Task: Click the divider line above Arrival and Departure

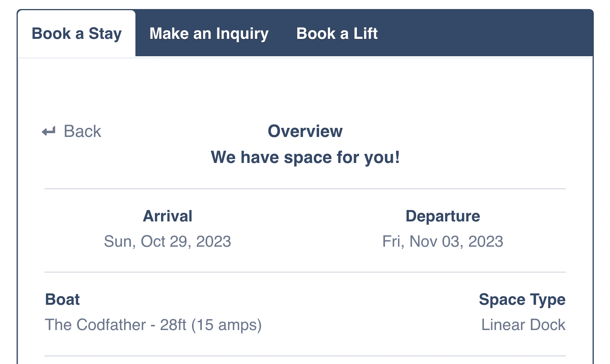Action: [305, 189]
